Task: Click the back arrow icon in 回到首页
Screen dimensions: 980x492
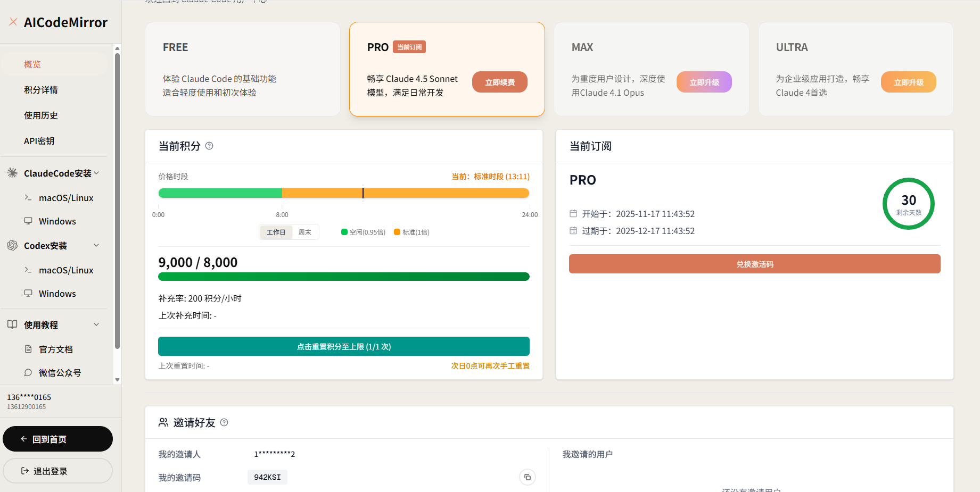Action: click(23, 439)
